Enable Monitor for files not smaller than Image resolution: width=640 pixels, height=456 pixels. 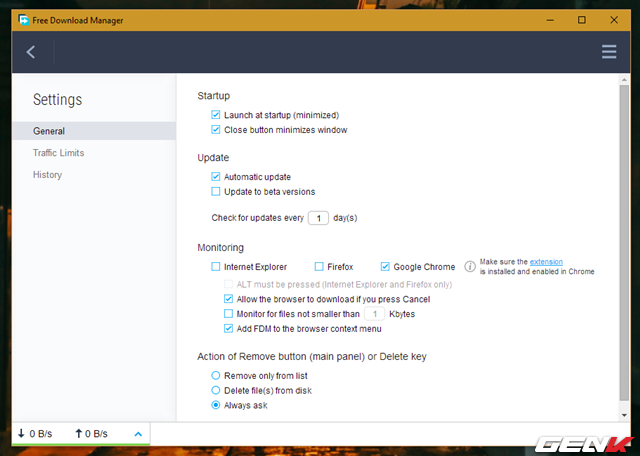click(x=229, y=313)
